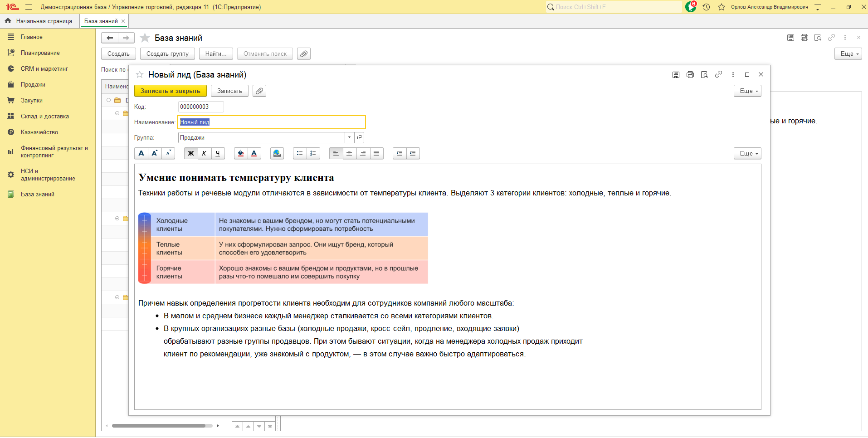Toggle underline (Ч) formatting
The height and width of the screenshot is (438, 868).
[218, 153]
